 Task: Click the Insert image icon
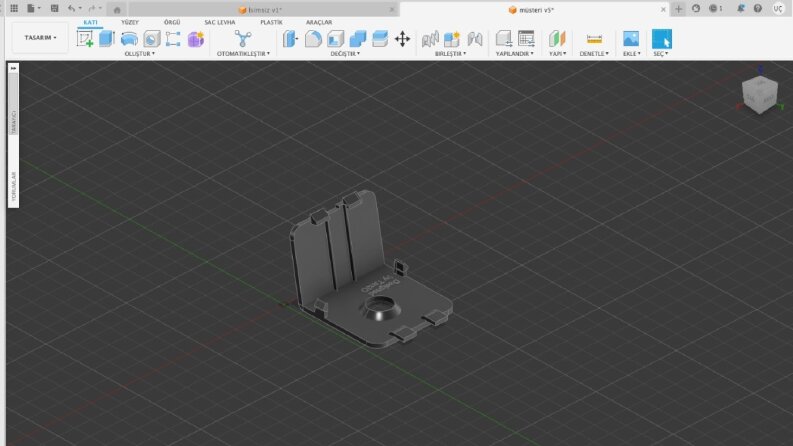(x=631, y=39)
